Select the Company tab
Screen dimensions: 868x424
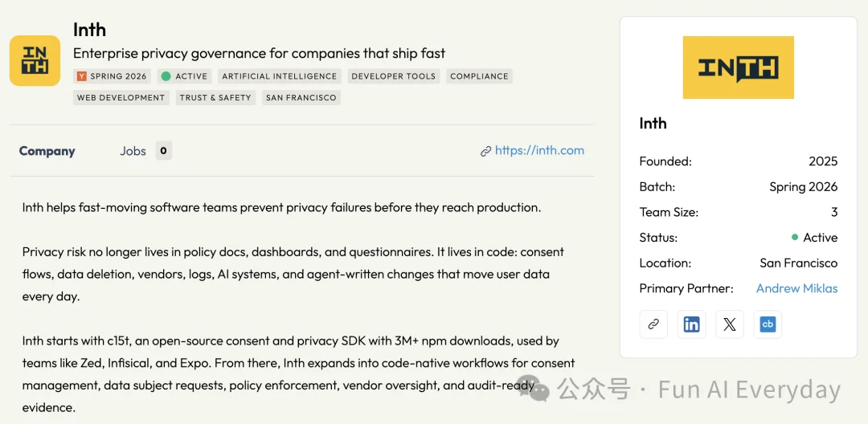47,151
